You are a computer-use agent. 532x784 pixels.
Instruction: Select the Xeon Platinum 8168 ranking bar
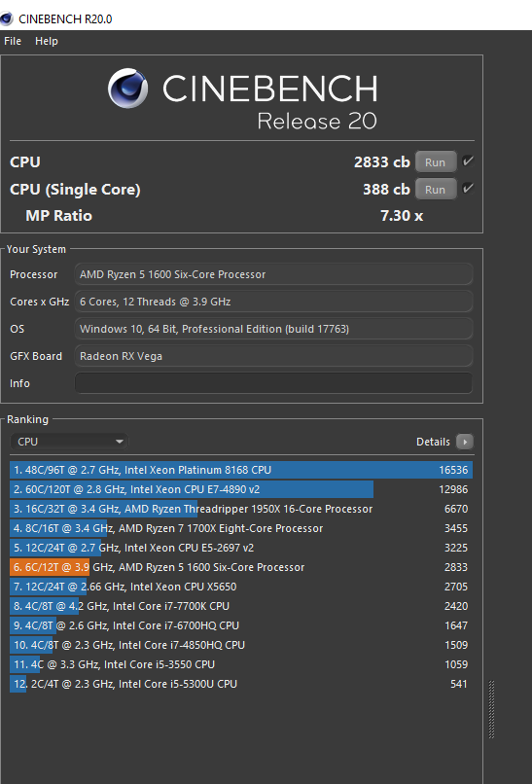[241, 470]
